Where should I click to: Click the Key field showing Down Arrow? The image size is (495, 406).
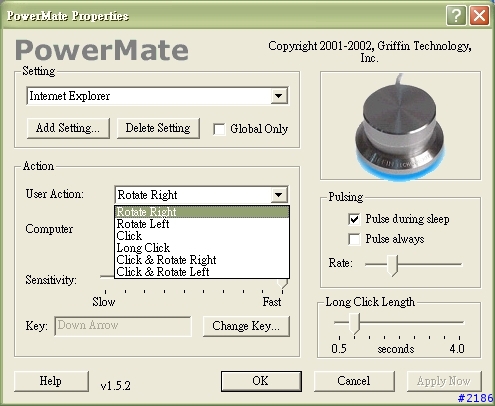click(123, 326)
